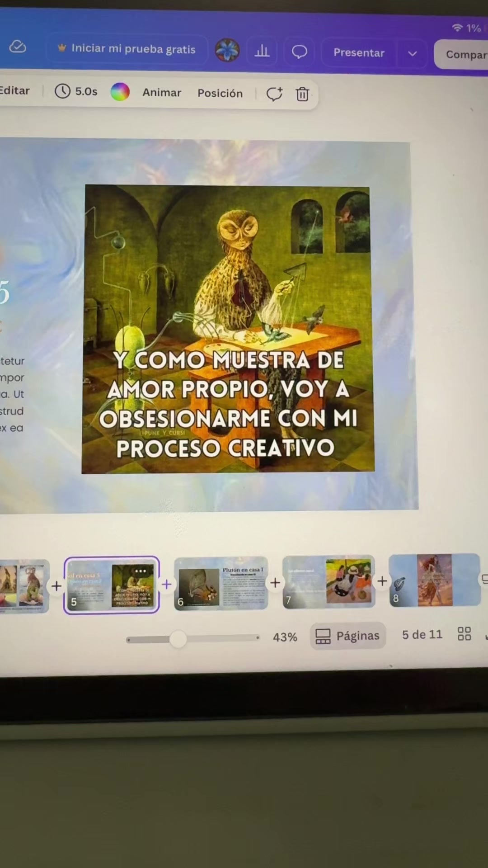
Task: Set duration via 5.0s clock button
Action: click(x=76, y=91)
